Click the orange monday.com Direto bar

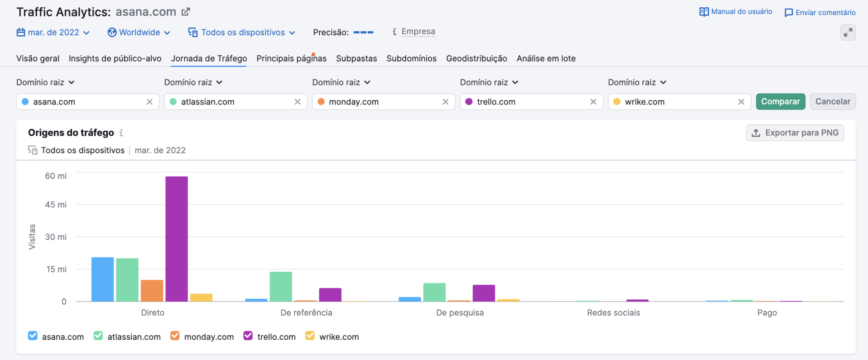coord(152,291)
